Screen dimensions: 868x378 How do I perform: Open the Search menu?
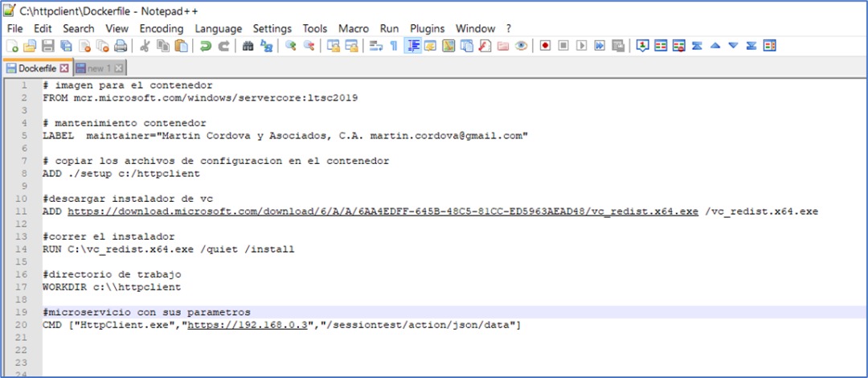coord(78,28)
